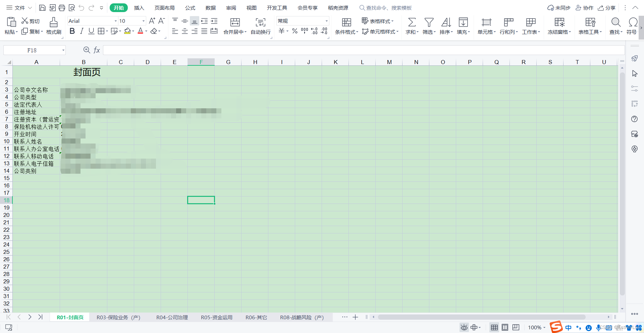Screen dimensions: 644x333
Task: Click the Table Tools (表格工具) icon
Action: pyautogui.click(x=590, y=22)
